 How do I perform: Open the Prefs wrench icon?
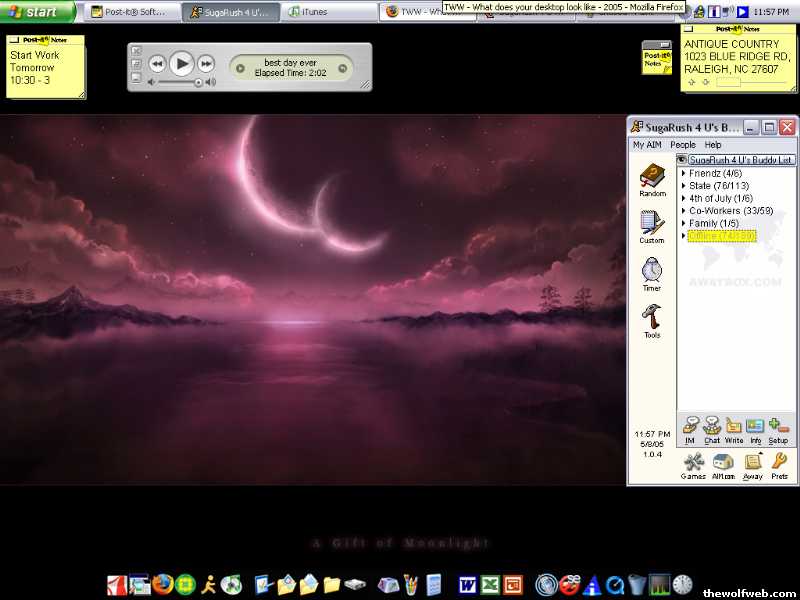779,464
